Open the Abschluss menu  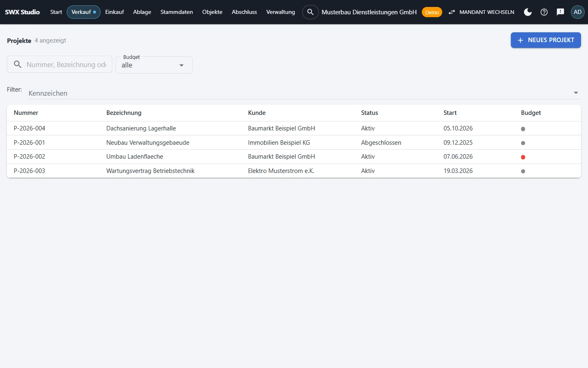pyautogui.click(x=244, y=12)
